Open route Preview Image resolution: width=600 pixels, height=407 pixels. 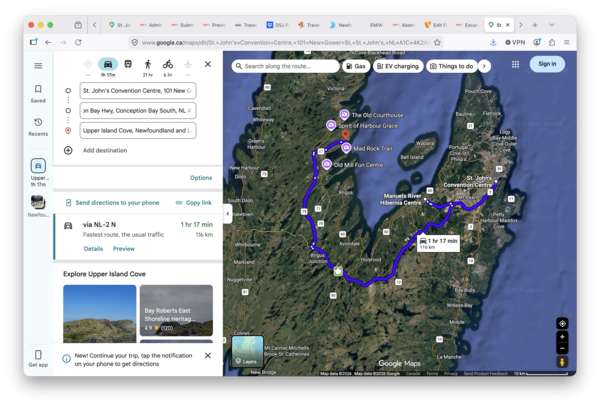124,249
